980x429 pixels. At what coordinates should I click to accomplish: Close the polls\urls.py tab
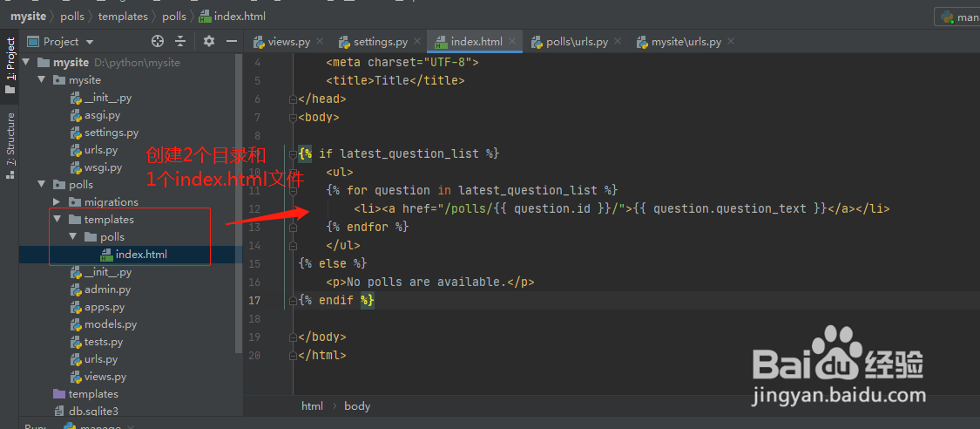[x=618, y=42]
